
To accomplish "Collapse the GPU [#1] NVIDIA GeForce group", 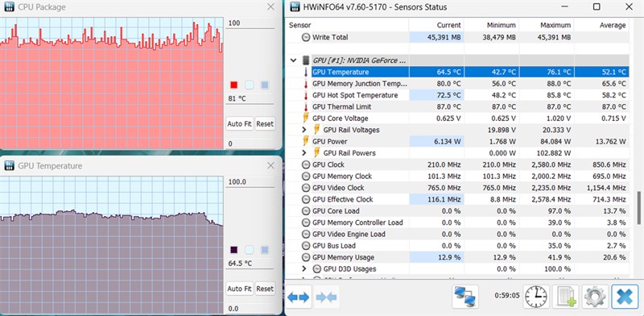I will pyautogui.click(x=293, y=60).
